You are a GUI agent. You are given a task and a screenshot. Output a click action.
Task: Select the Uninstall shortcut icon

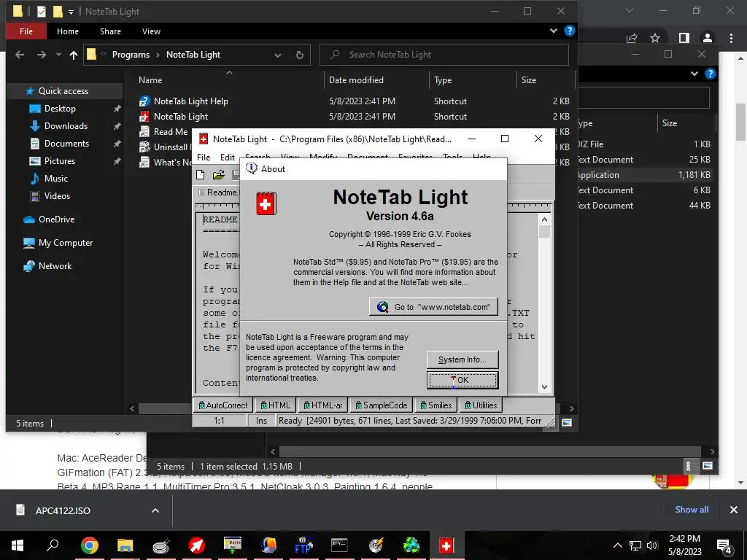click(144, 147)
